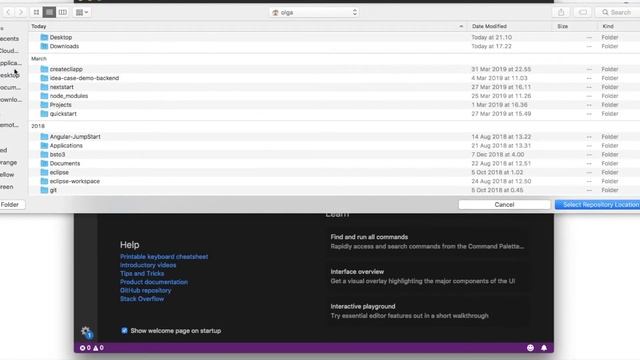Open notifications bell in status bar

(x=544, y=348)
